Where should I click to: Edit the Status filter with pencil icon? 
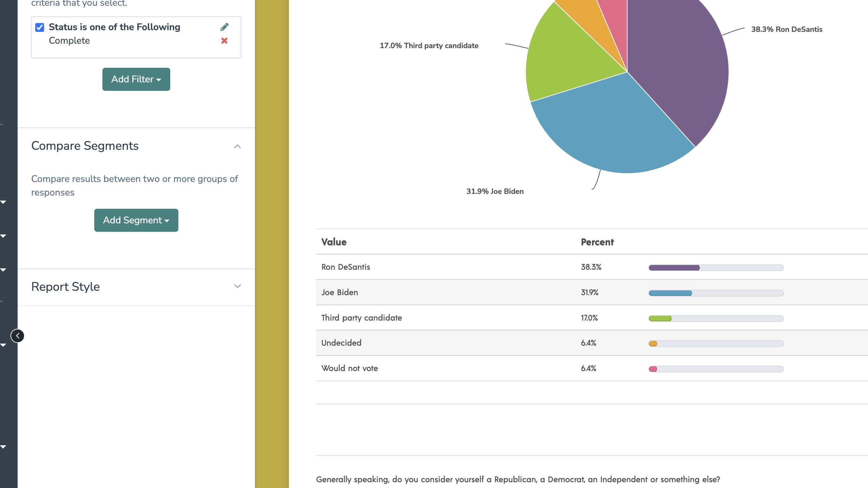[x=224, y=27]
